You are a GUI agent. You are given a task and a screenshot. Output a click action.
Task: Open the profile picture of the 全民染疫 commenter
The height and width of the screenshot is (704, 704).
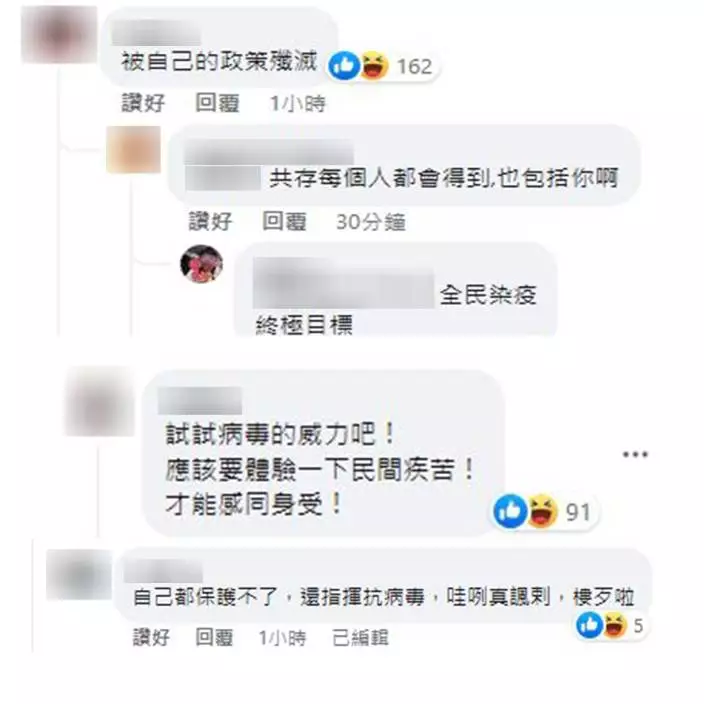point(202,264)
